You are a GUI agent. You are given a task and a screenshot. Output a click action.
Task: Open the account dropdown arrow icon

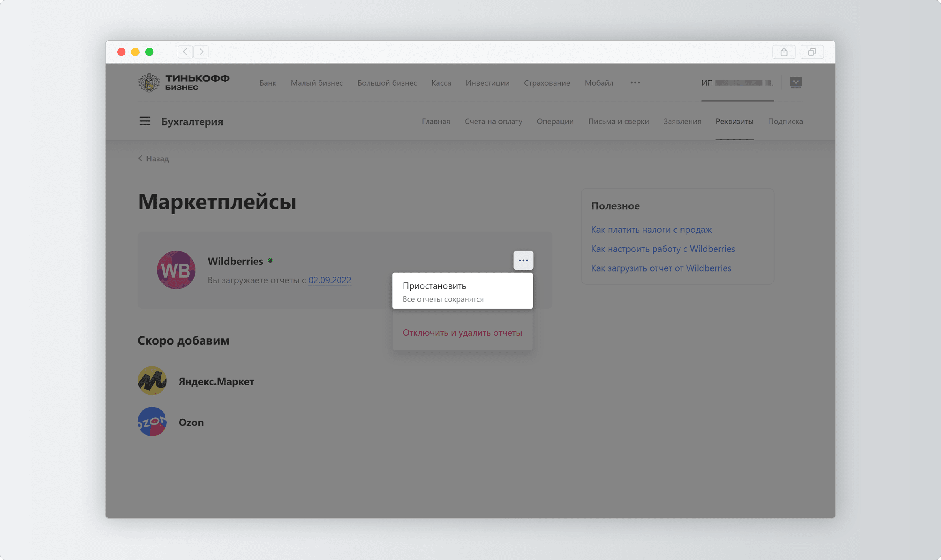(796, 82)
